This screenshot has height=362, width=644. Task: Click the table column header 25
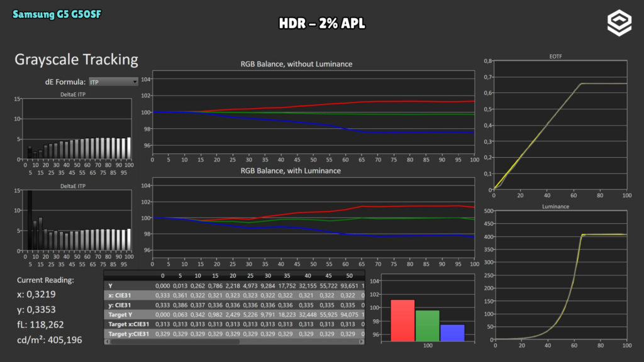click(x=250, y=276)
